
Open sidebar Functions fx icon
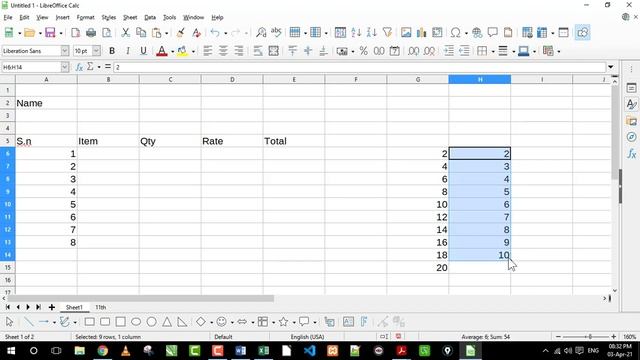(631, 153)
